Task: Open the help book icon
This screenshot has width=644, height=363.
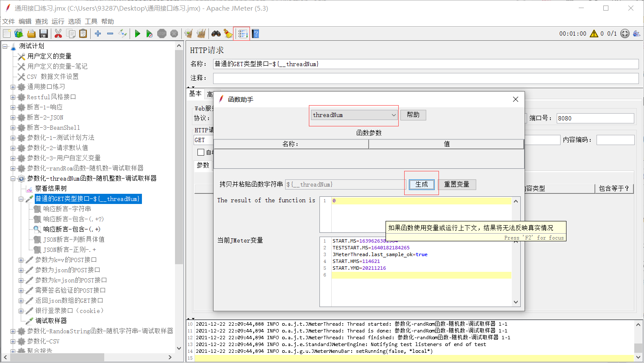Action: pos(255,34)
